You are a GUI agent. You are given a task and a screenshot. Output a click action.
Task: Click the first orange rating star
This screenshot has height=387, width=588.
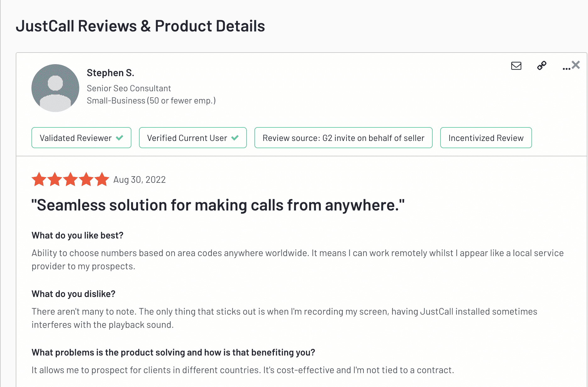(39, 179)
